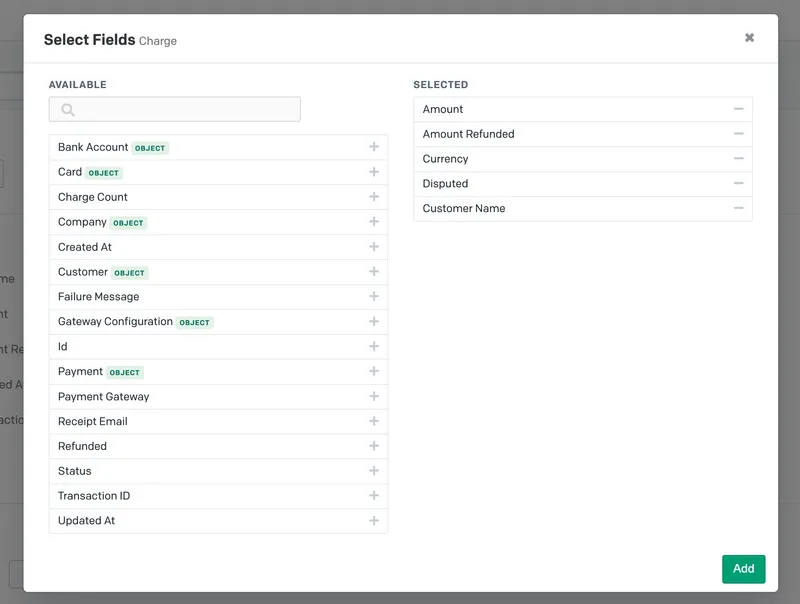
Task: Click the green Add button
Action: (744, 568)
